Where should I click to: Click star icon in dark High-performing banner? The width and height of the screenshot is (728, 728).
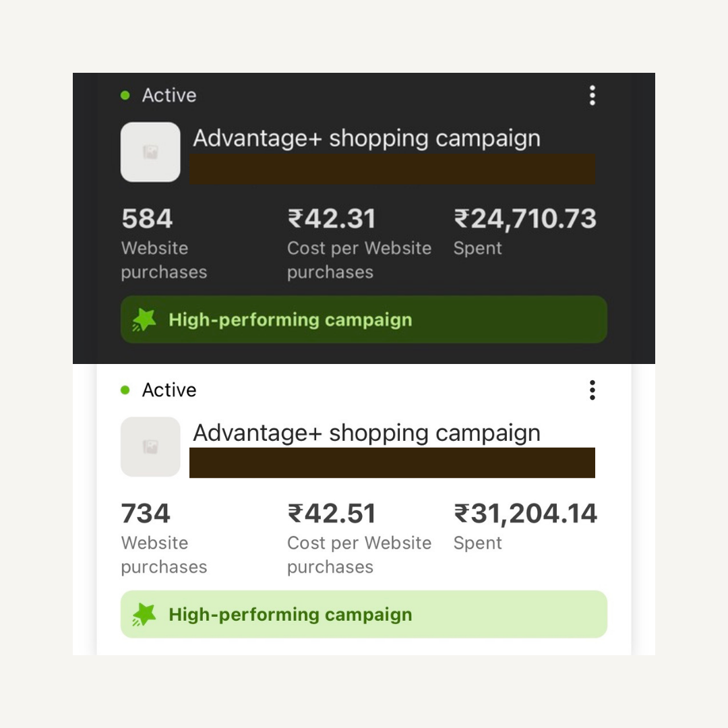(x=144, y=320)
